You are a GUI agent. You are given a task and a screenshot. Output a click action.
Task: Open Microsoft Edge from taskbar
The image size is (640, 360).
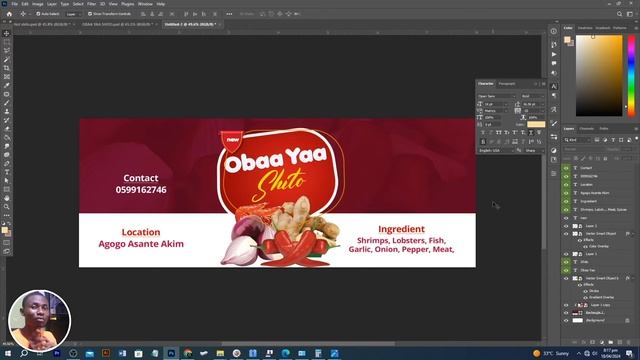(285, 353)
